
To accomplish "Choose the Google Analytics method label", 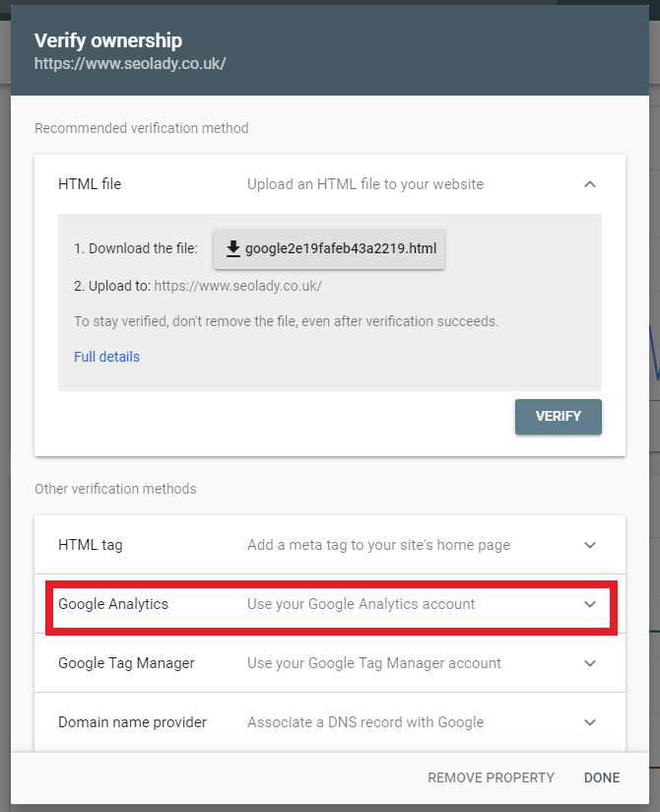I will [x=113, y=604].
